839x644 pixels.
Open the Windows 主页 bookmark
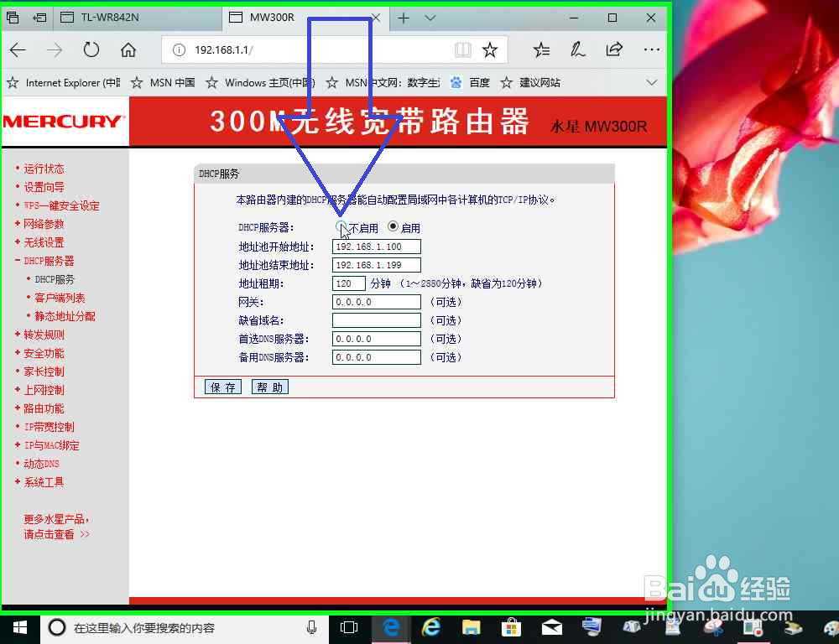(261, 83)
